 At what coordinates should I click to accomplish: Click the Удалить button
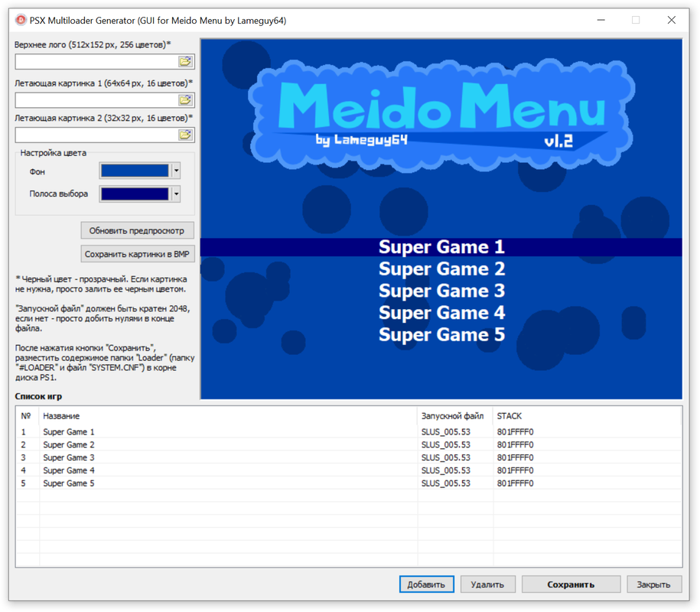tap(487, 584)
